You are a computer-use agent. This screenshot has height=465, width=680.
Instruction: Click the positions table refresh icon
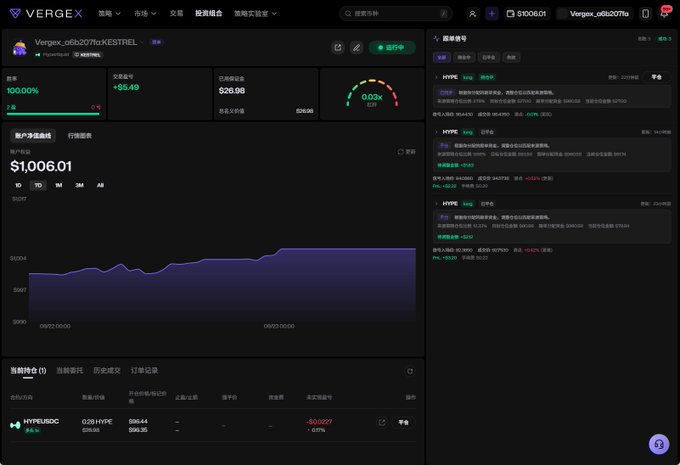[409, 371]
